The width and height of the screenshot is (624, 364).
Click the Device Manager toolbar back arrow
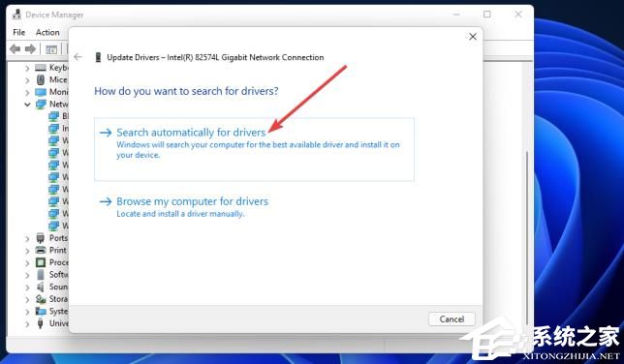click(x=16, y=49)
